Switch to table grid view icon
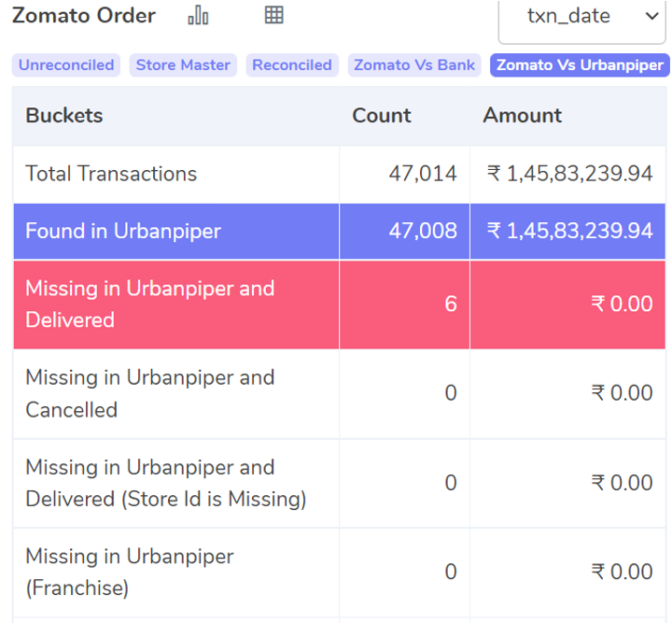Viewport: 672px width, 623px height. point(273,15)
